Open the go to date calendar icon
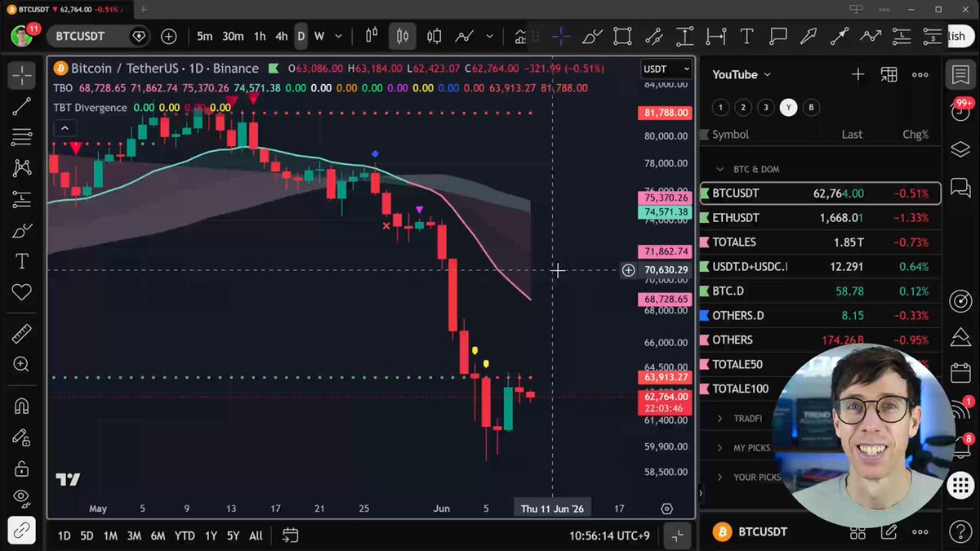 click(290, 535)
